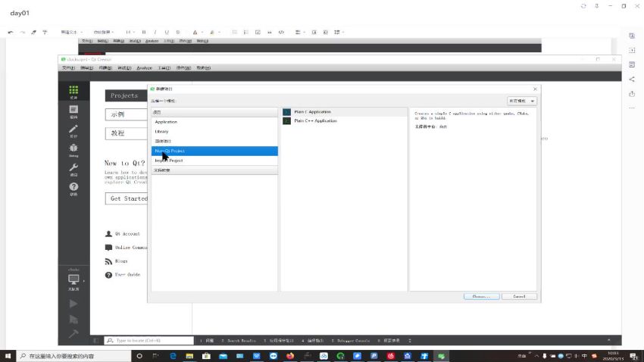Screen dimensions: 644x362
Task: Select Application category in template list
Action: 214,122
